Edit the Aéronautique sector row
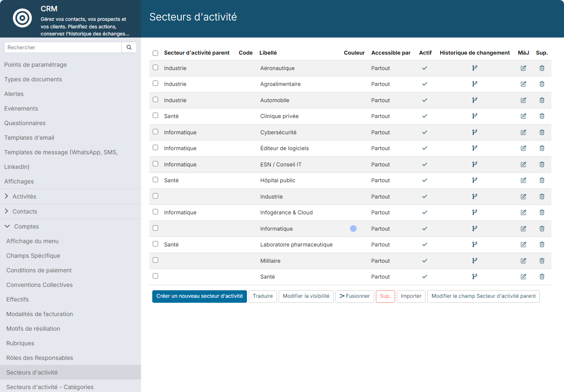 coord(523,68)
